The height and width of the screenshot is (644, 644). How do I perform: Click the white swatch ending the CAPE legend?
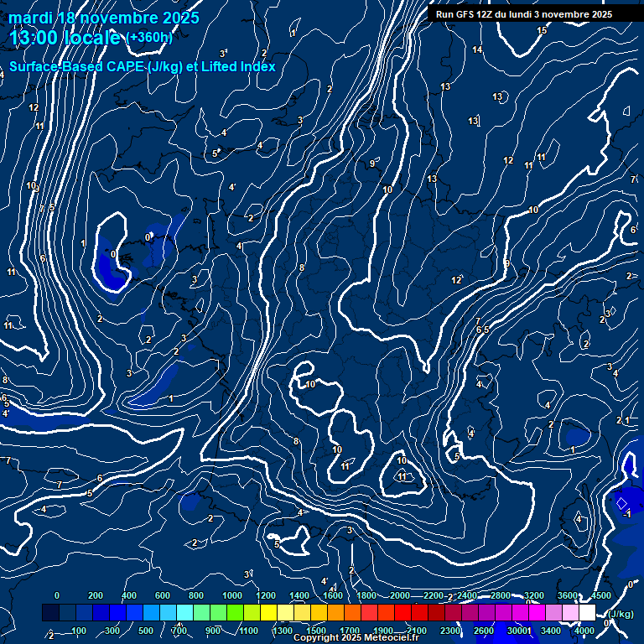coord(587,612)
